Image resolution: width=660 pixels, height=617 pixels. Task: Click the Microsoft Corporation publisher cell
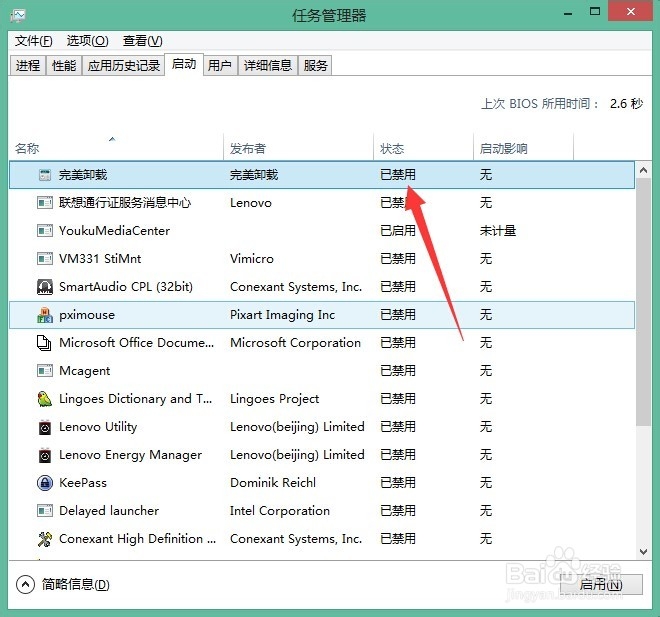[x=295, y=343]
